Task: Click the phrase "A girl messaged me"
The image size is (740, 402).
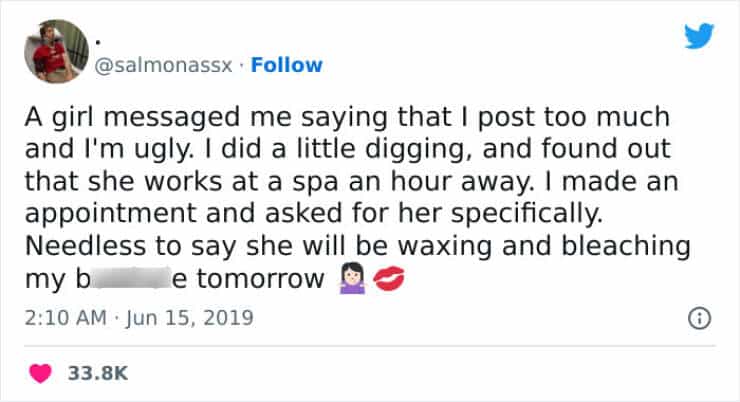Action: point(118,115)
